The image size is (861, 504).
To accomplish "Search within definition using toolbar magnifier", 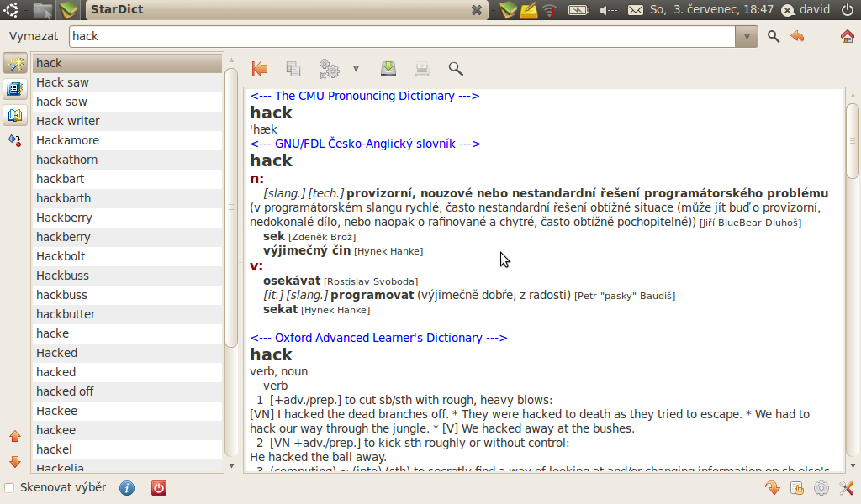I will click(455, 69).
